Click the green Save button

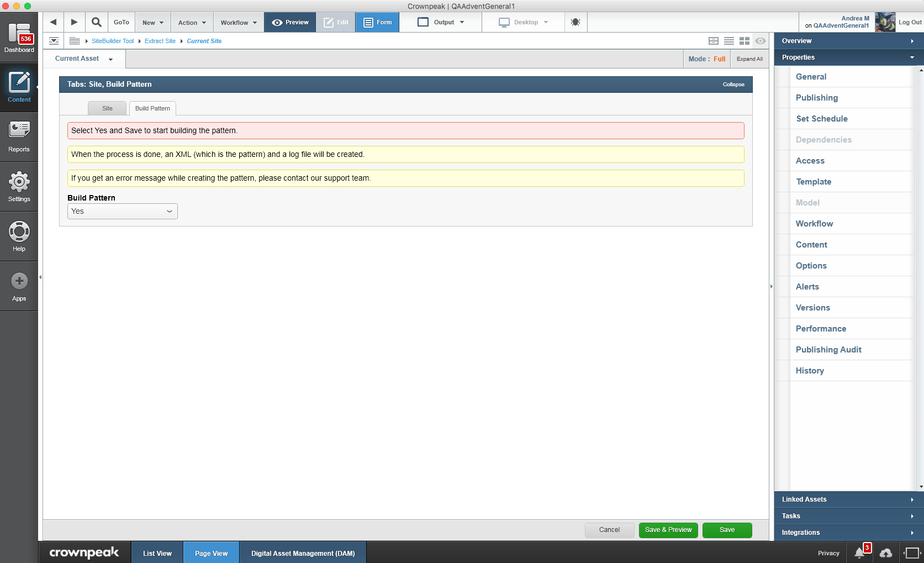tap(727, 530)
